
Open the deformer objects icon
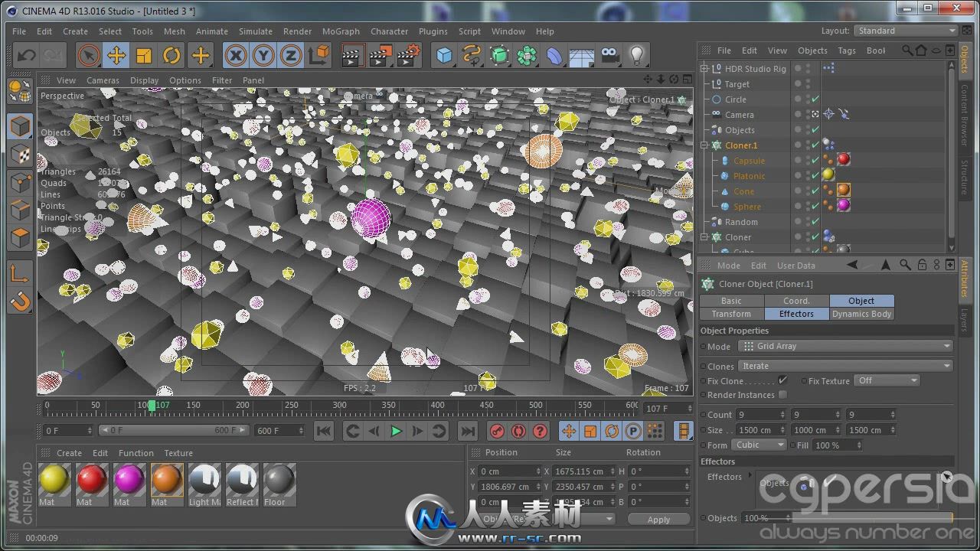pyautogui.click(x=554, y=55)
